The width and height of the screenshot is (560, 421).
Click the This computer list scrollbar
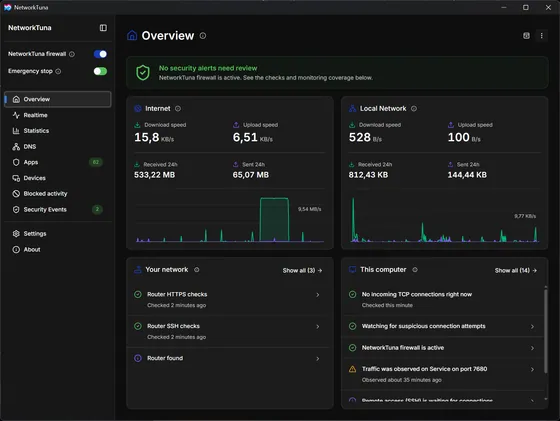(x=545, y=331)
